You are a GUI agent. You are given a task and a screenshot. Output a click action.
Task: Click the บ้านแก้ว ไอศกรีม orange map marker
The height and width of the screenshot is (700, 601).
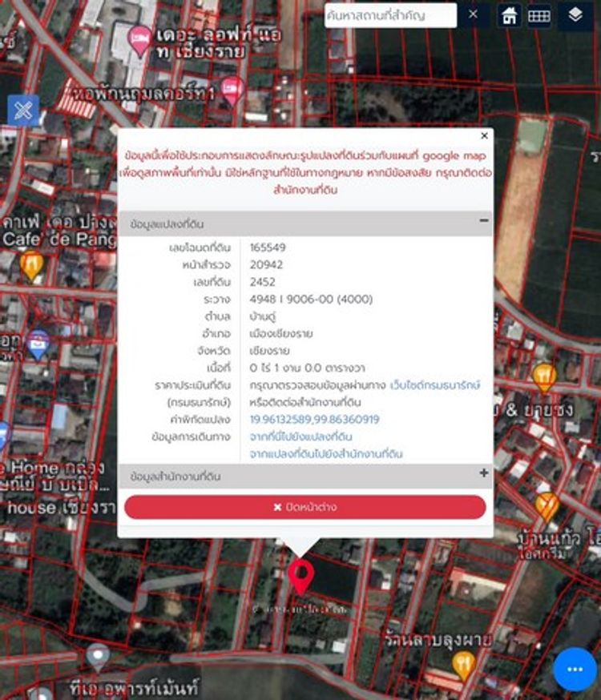point(547,506)
